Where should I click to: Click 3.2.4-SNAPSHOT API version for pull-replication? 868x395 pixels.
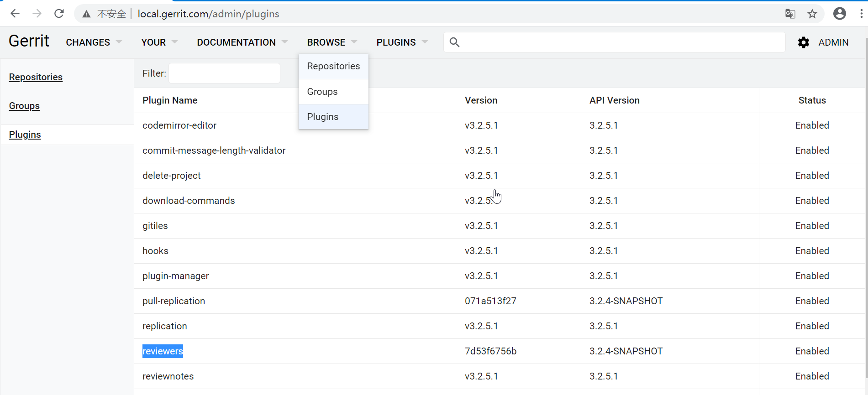click(626, 301)
